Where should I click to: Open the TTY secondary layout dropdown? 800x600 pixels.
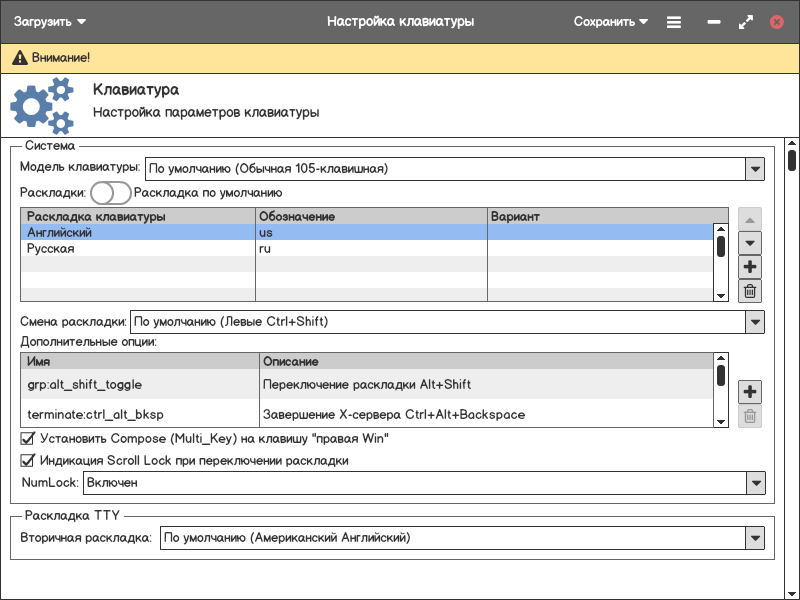pyautogui.click(x=755, y=538)
